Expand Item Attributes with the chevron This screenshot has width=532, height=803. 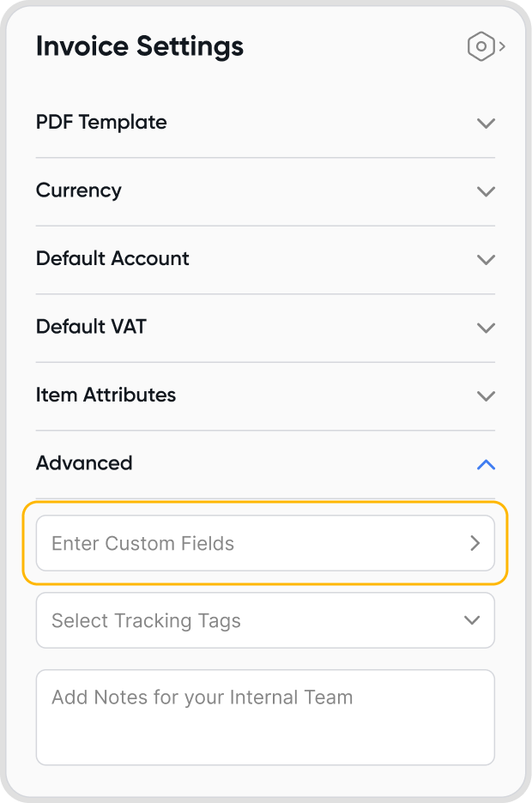coord(486,395)
